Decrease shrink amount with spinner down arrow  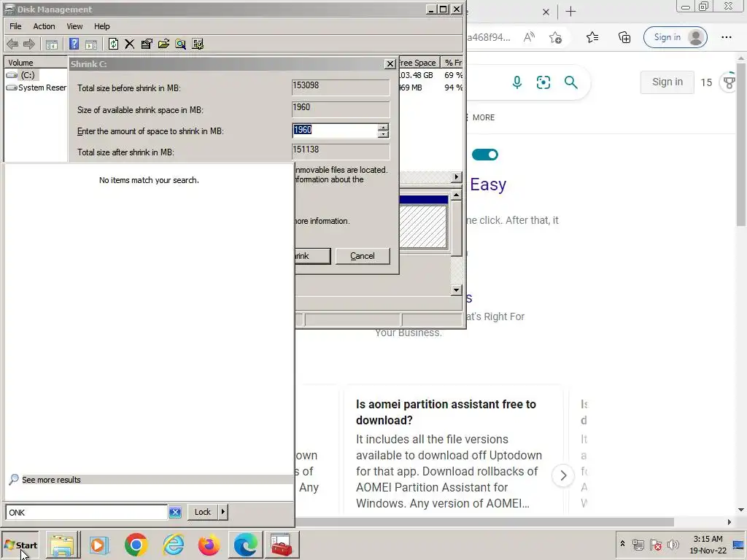383,134
